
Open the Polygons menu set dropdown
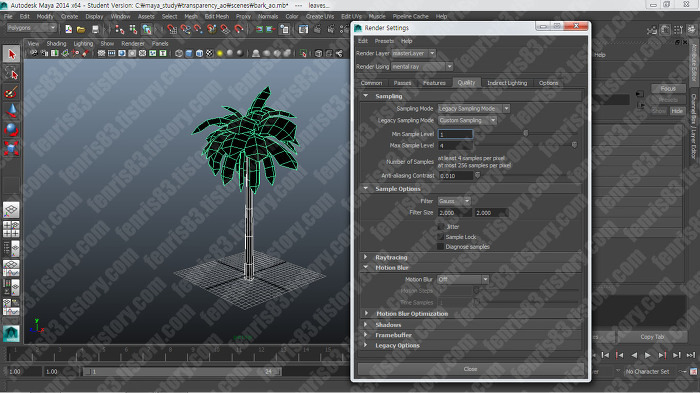[x=31, y=28]
